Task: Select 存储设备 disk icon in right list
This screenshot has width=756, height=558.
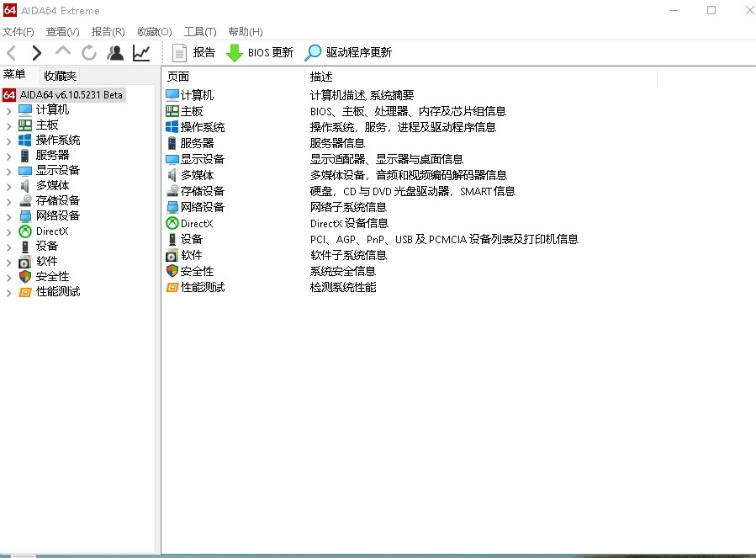Action: coord(172,191)
